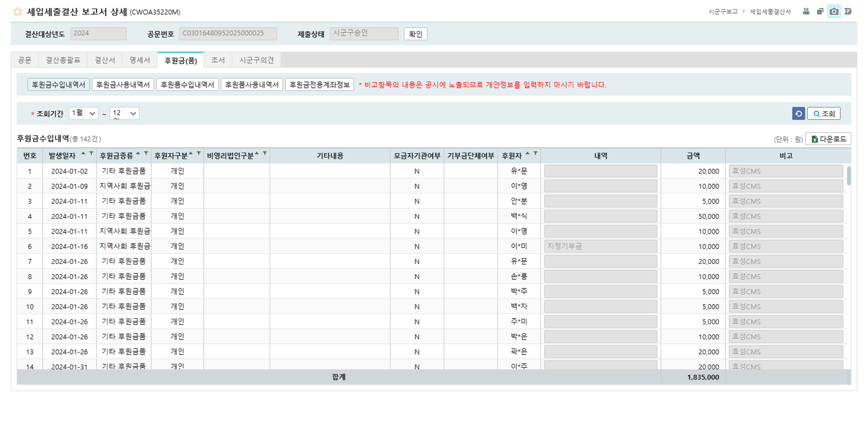Click the 번호 column header
Image resolution: width=868 pixels, height=422 pixels.
(x=30, y=156)
